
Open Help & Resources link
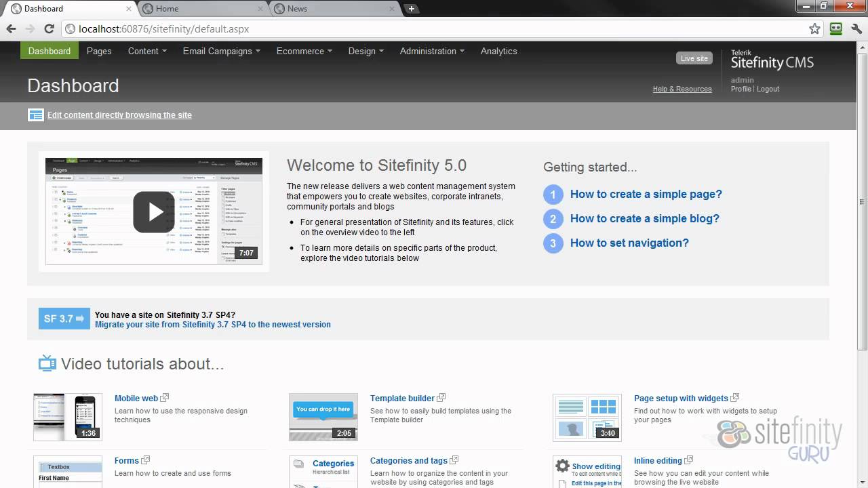(x=682, y=89)
